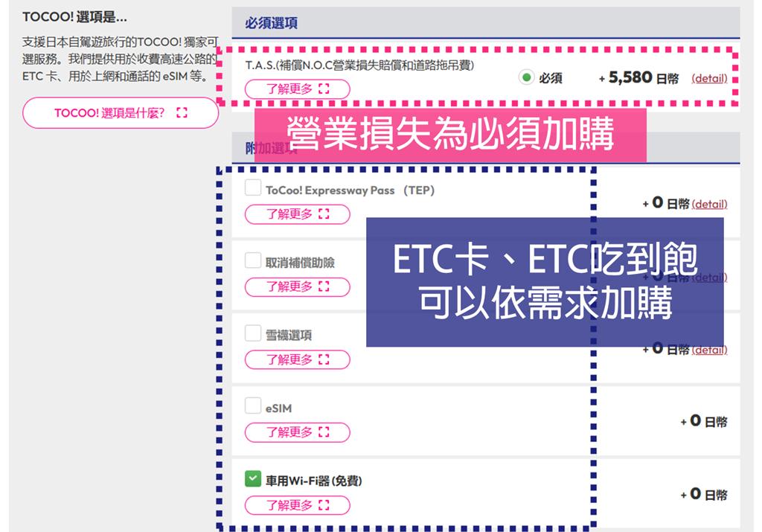Uncheck the 車用Wi-Fi器 (免費) checkbox
This screenshot has height=532, width=762.
pos(253,478)
